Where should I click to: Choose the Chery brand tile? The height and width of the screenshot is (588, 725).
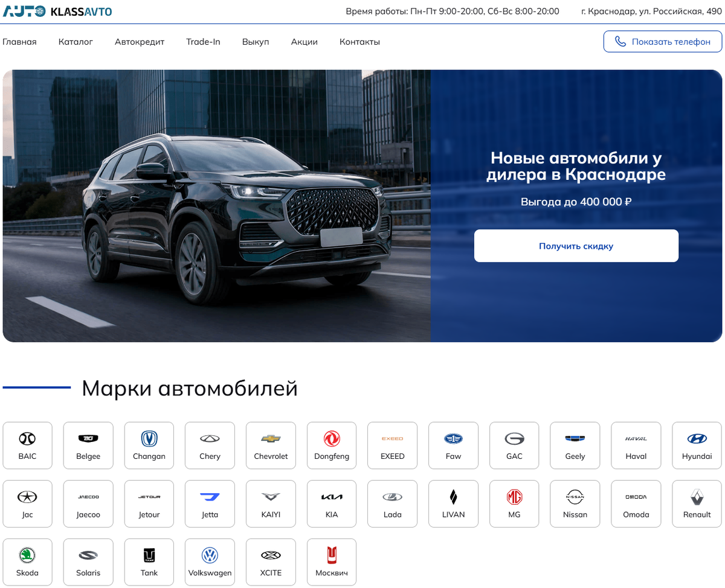pos(210,446)
